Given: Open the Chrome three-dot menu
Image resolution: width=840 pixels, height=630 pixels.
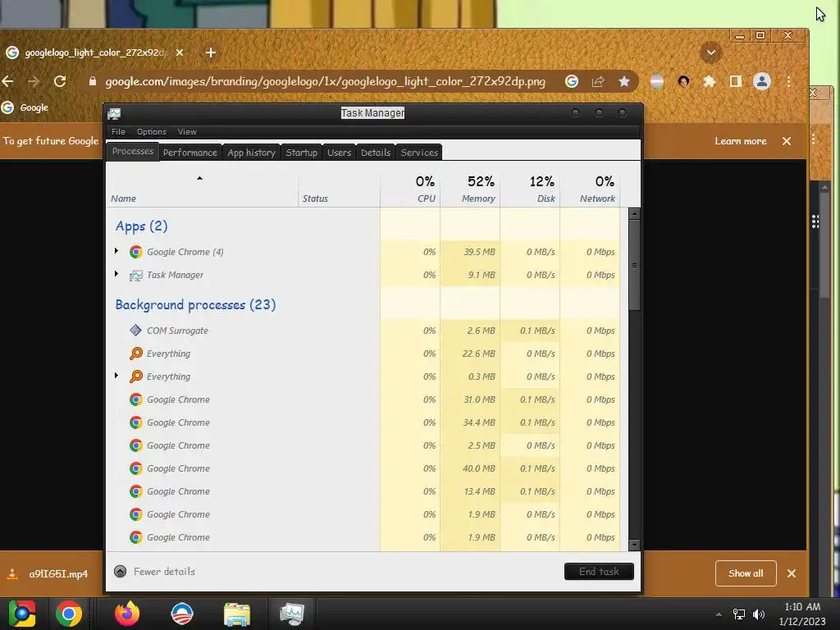Looking at the screenshot, I should pos(788,81).
